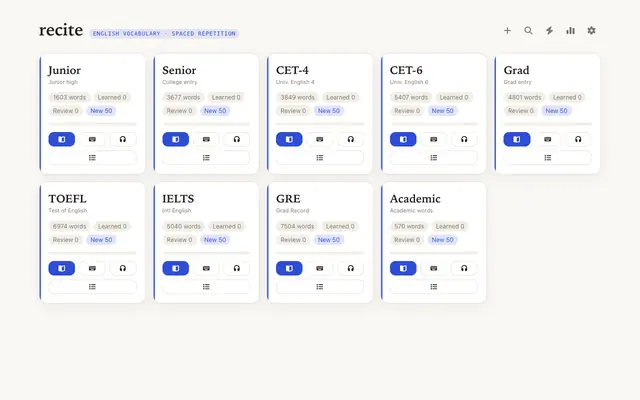Select the New 50 tag on Junior
This screenshot has height=400, width=640.
point(101,111)
